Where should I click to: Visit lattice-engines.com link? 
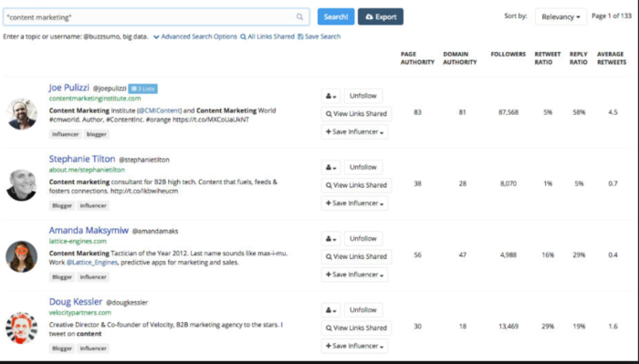tap(78, 241)
